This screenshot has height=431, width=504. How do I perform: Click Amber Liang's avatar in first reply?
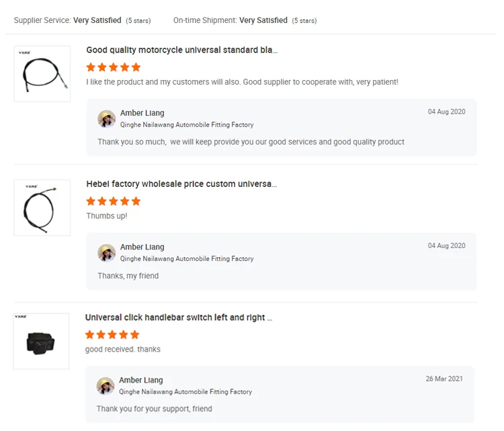[106, 119]
